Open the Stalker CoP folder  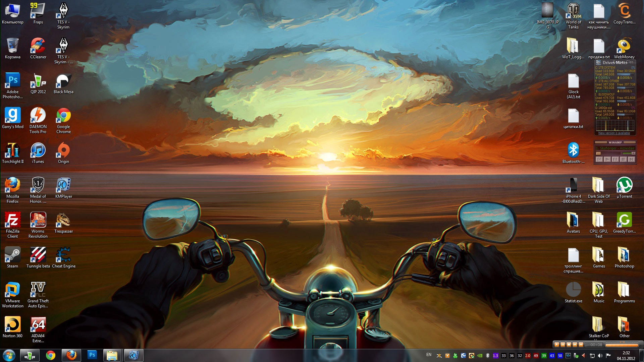[x=599, y=327]
